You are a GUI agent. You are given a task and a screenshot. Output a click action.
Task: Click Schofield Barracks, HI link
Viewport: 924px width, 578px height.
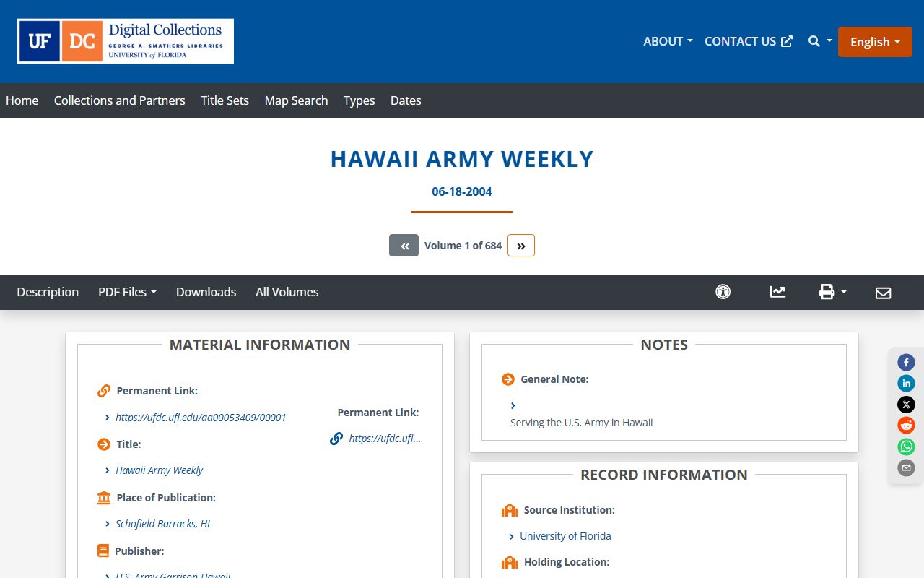pos(162,524)
